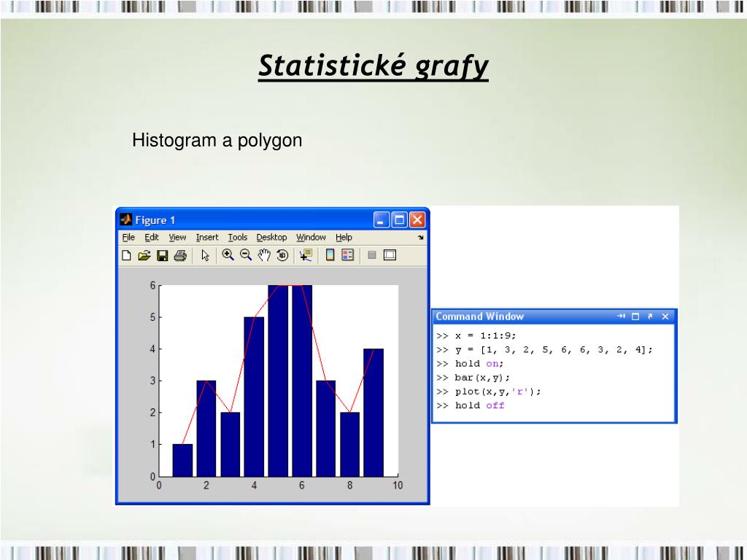Click the 'Figure 1' title text
The height and width of the screenshot is (560, 747).
coord(155,220)
